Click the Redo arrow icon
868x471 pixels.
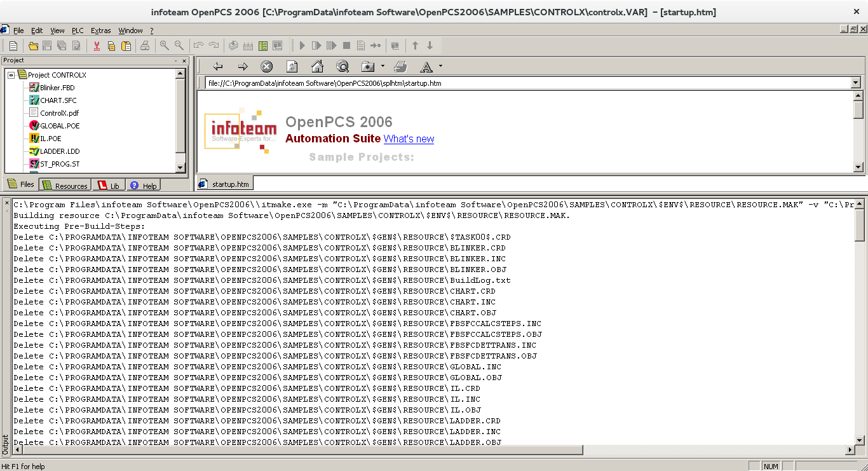[x=214, y=46]
